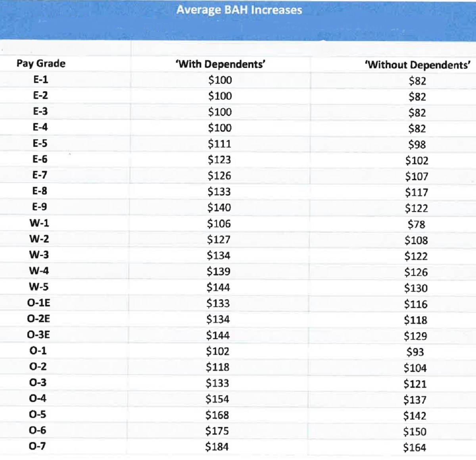This screenshot has height=460, width=476.
Task: Select the O-6 With Dependents value $175
Action: pyautogui.click(x=217, y=431)
